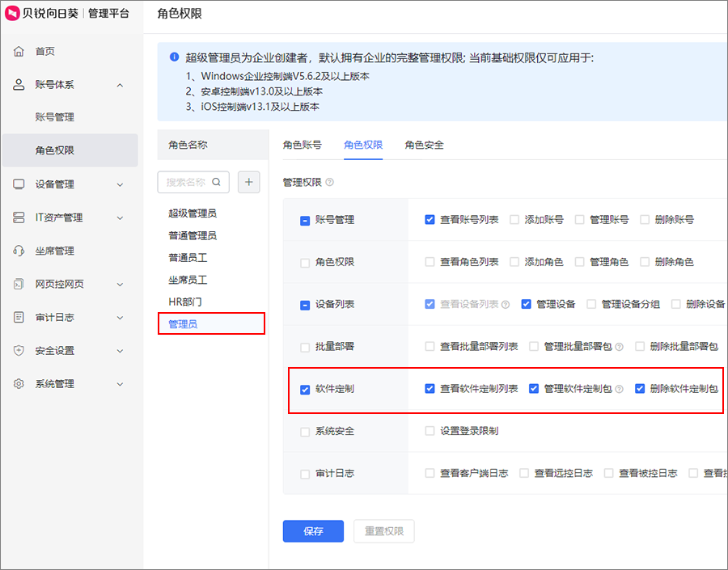The image size is (728, 570).
Task: Uncheck 删除软件定制包 checkbox
Action: click(x=641, y=389)
